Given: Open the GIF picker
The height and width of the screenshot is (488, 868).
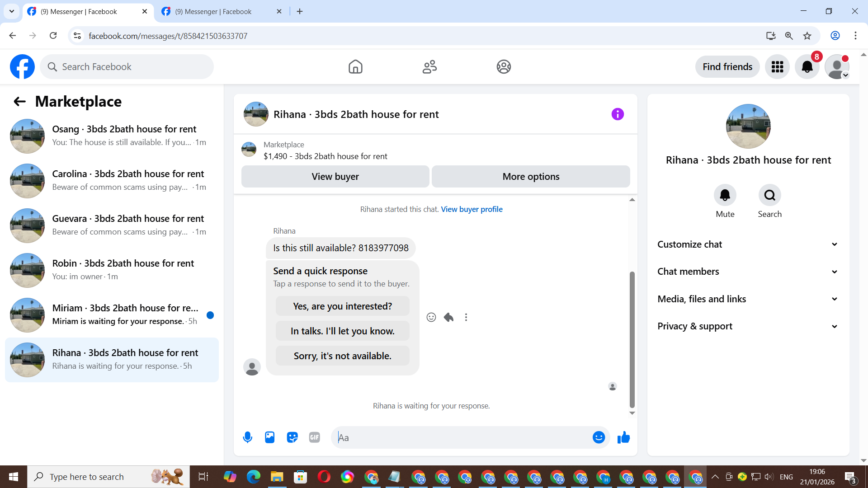Looking at the screenshot, I should tap(315, 437).
